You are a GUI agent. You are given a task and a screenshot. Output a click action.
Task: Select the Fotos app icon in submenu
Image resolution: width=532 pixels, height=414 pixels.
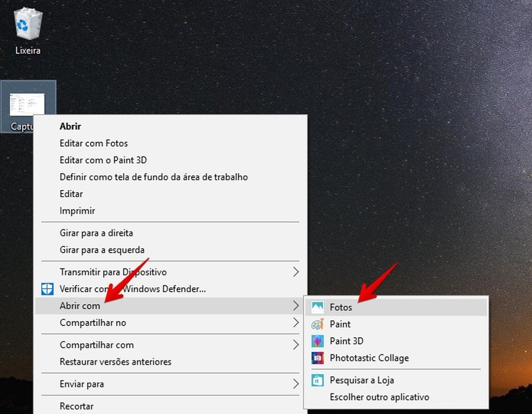(318, 307)
